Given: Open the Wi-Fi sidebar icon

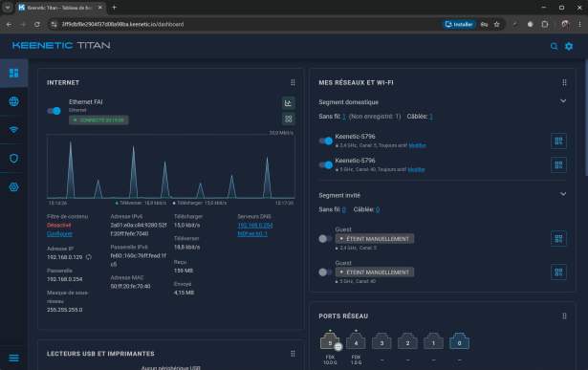Looking at the screenshot, I should pyautogui.click(x=14, y=130).
